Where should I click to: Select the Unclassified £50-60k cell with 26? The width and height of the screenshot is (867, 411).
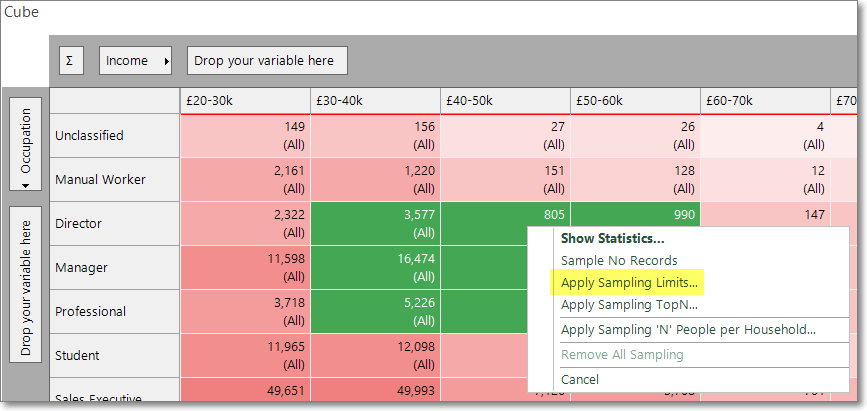(635, 136)
